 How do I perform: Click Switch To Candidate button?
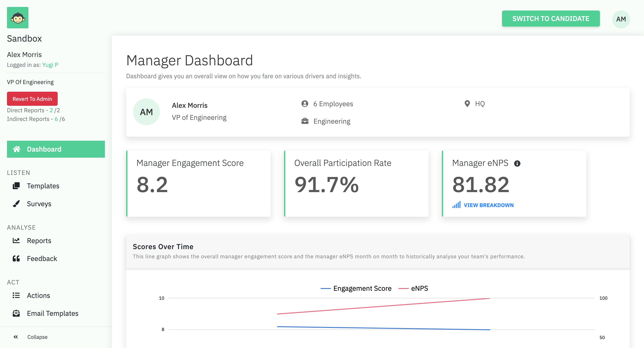pos(551,19)
